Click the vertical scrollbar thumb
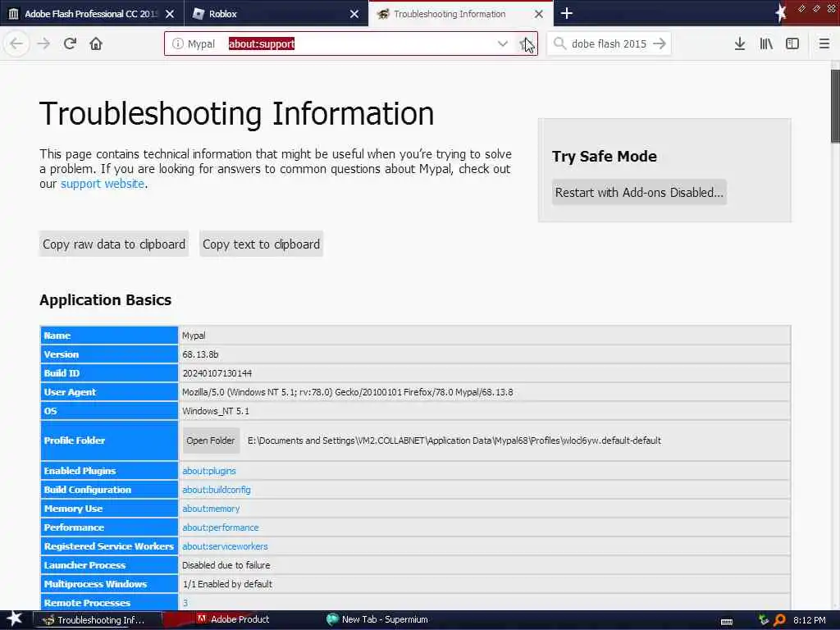This screenshot has width=840, height=630. click(x=835, y=106)
